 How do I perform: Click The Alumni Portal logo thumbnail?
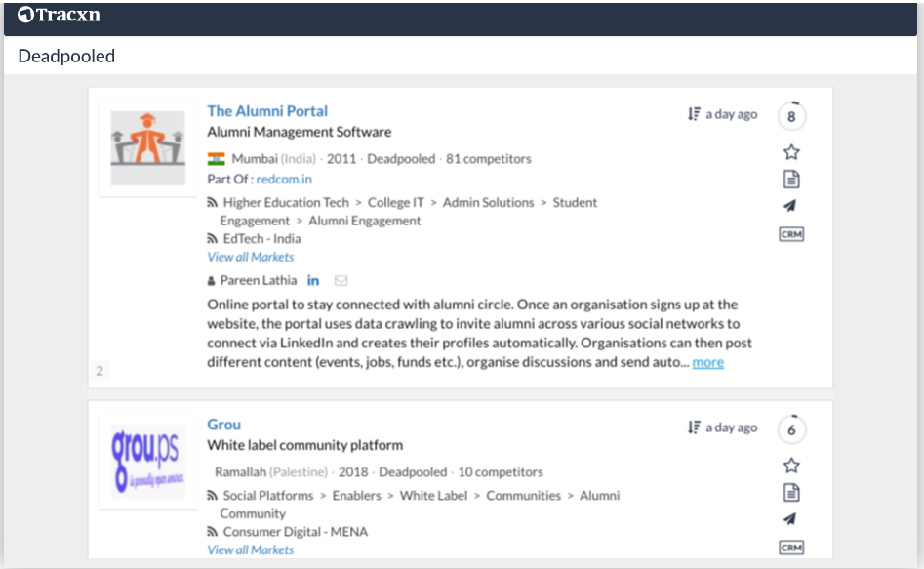tap(147, 147)
